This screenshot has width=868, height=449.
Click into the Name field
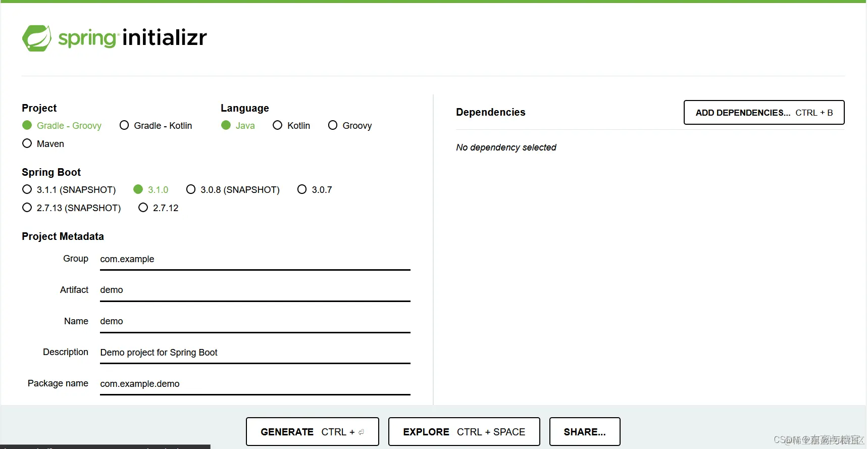coord(255,321)
